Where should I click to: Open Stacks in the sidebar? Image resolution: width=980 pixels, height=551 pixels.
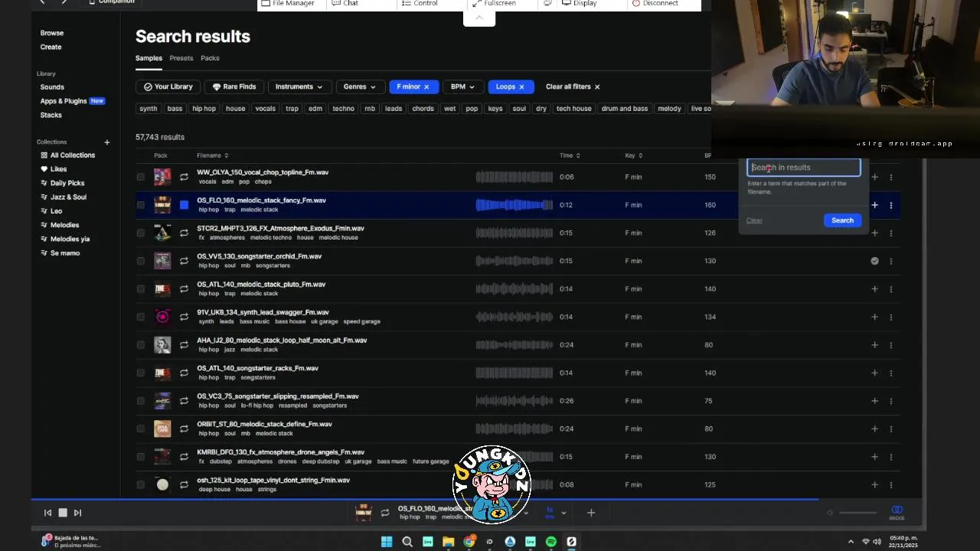click(51, 115)
